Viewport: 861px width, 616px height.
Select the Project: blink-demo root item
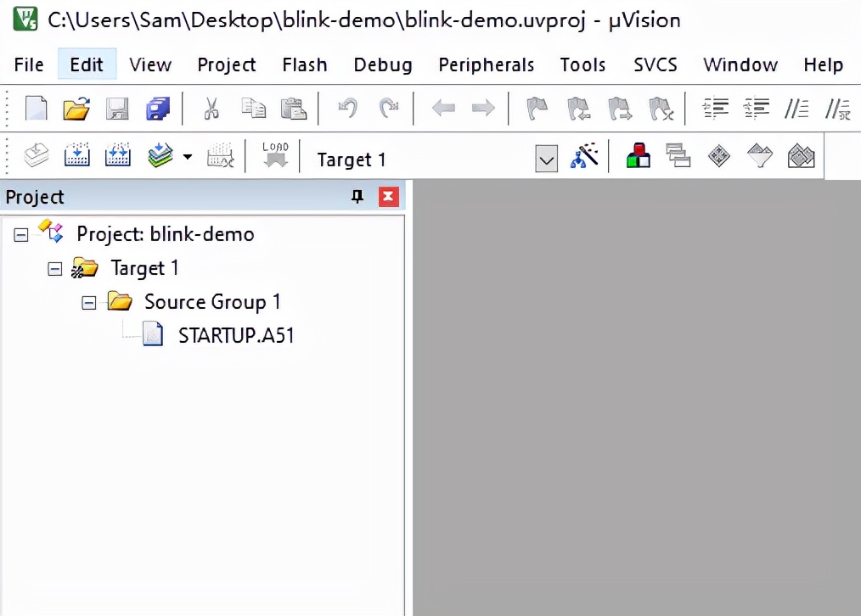click(x=166, y=234)
